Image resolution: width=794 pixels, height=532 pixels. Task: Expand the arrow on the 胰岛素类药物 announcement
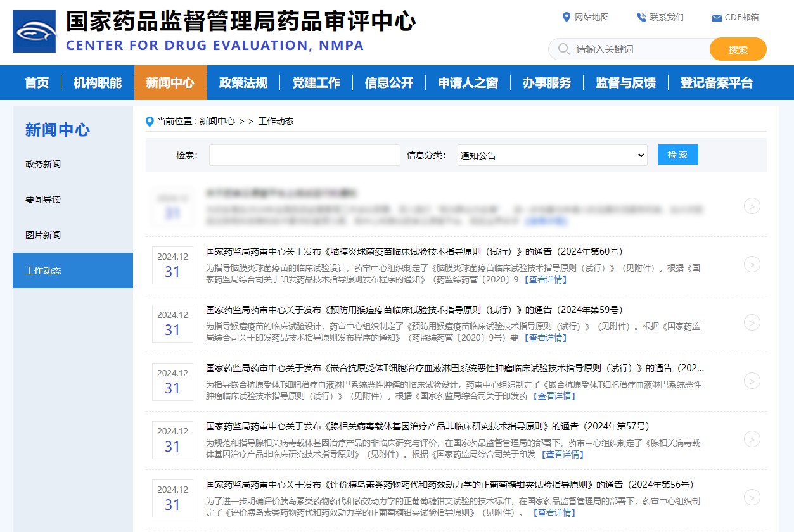click(752, 497)
